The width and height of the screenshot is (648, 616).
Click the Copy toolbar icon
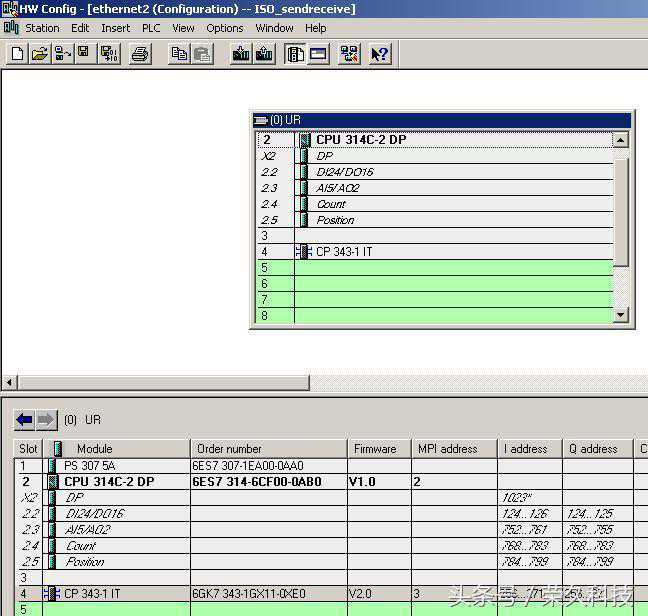pyautogui.click(x=179, y=54)
